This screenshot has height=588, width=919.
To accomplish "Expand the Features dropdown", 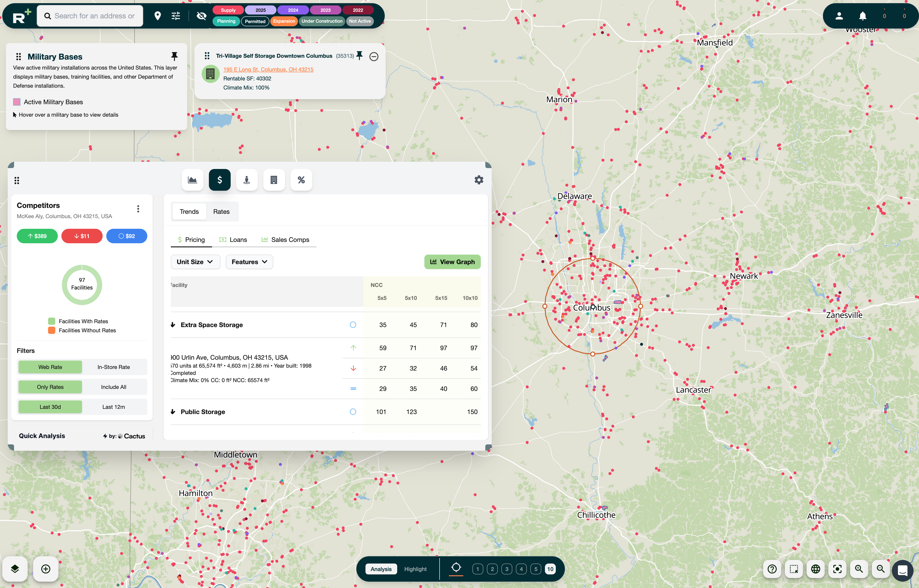I will click(x=249, y=262).
